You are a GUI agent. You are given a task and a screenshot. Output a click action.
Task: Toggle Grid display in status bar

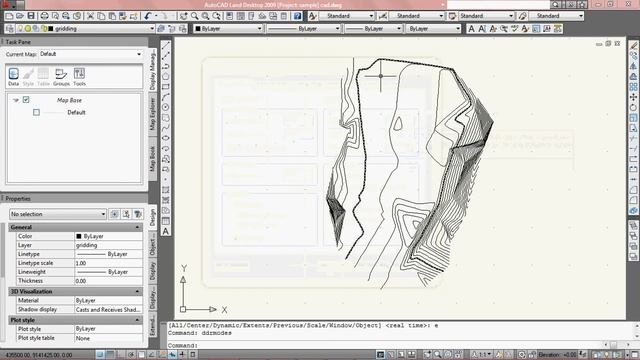click(110, 355)
